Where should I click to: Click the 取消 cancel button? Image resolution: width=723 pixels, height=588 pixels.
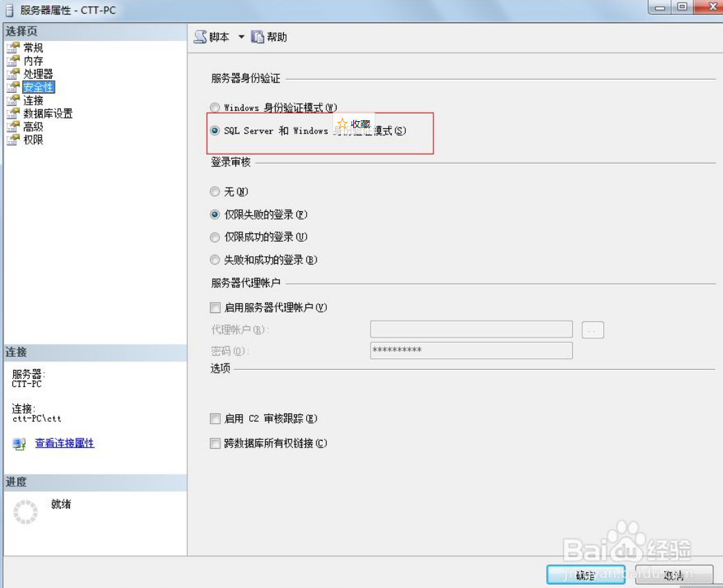pos(674,575)
